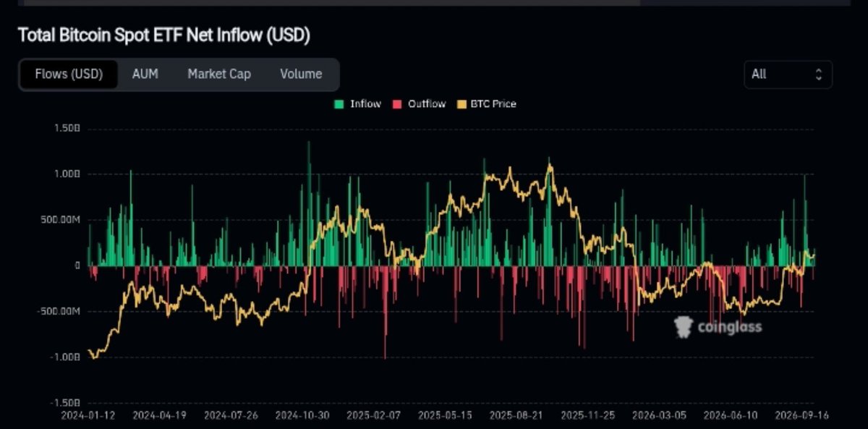Open the Market Cap tab
Image resolution: width=868 pixels, height=429 pixels.
click(219, 74)
